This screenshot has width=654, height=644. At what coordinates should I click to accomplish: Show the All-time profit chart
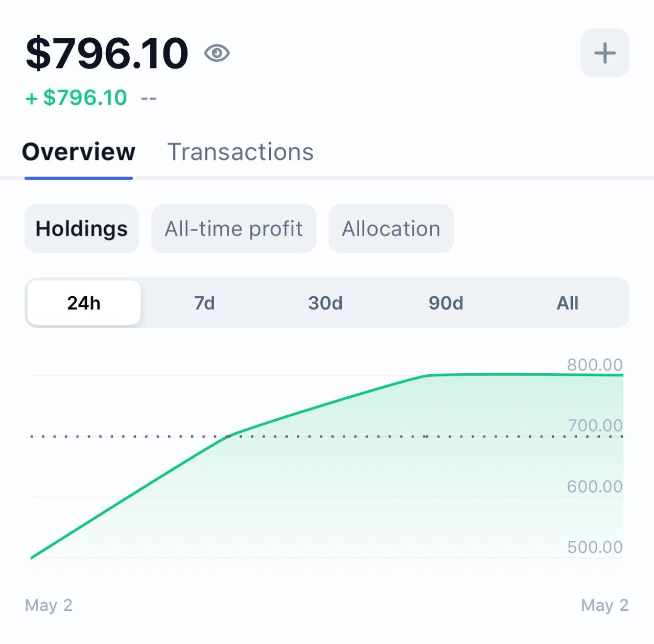click(233, 229)
